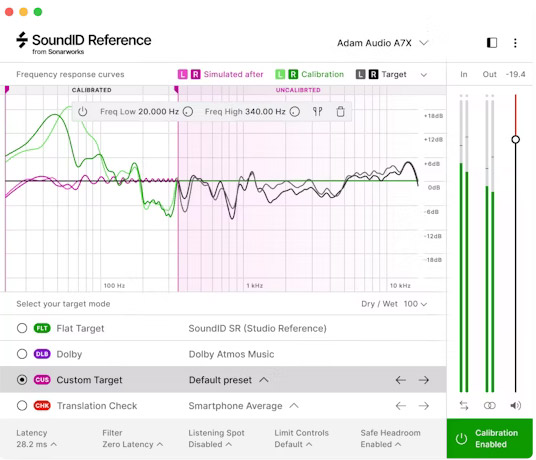Delete the filter band with trash icon
Viewport: 536px width, 460px height.
pos(340,111)
